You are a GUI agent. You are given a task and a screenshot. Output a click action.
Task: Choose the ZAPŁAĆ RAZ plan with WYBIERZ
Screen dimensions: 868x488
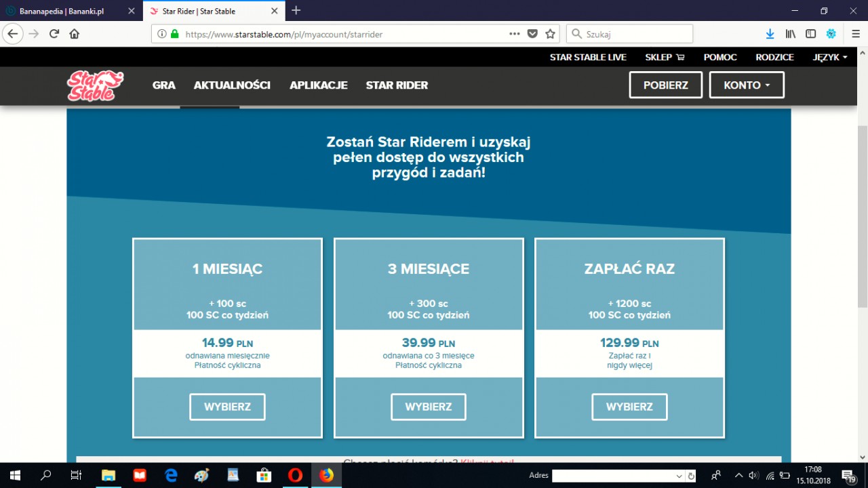click(x=629, y=407)
